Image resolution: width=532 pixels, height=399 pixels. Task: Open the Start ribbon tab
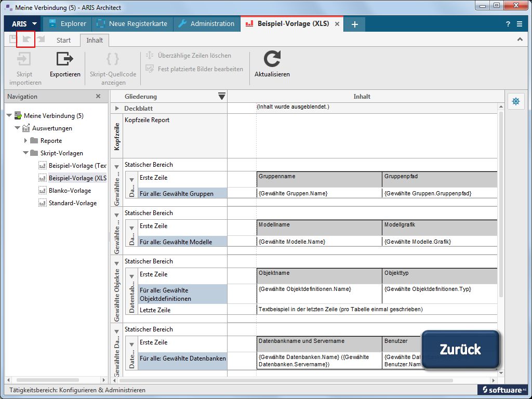click(63, 40)
